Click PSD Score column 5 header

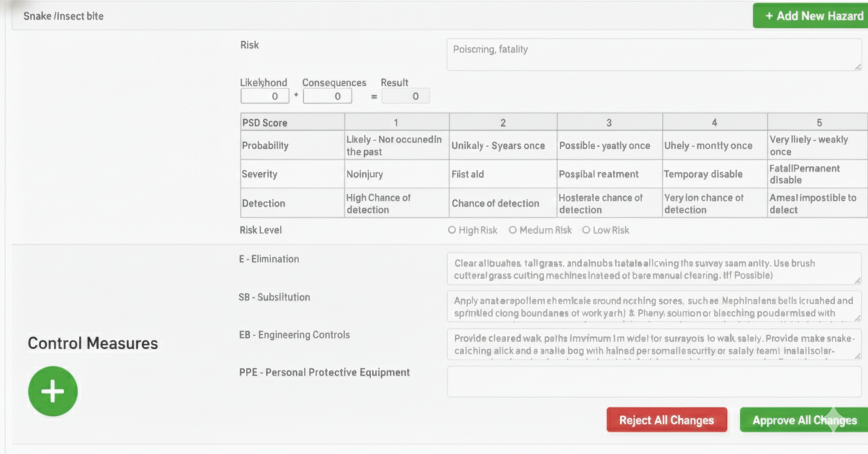[x=818, y=122]
